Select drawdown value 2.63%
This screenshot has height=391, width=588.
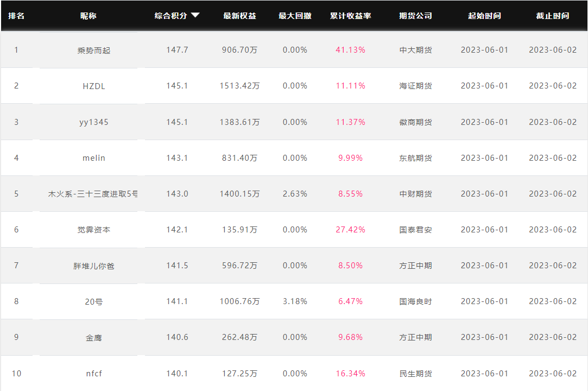tap(295, 194)
